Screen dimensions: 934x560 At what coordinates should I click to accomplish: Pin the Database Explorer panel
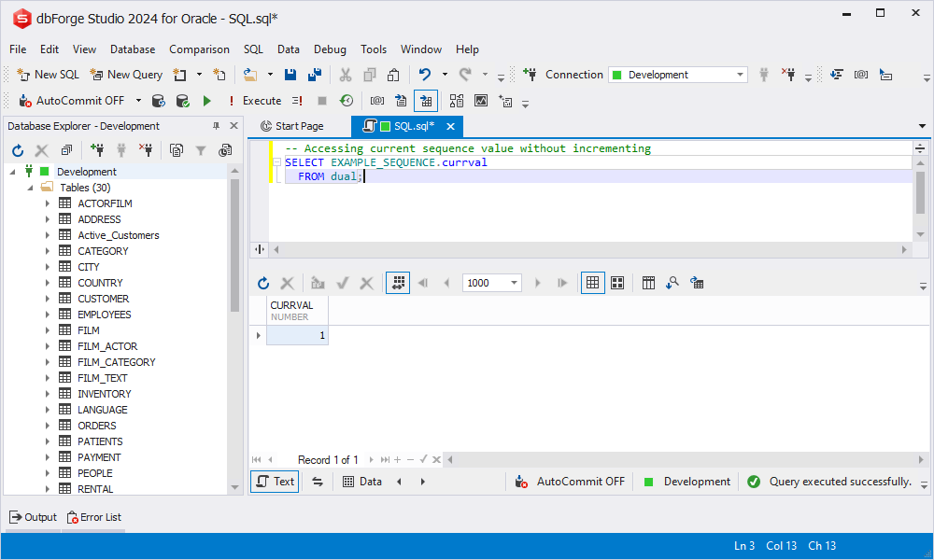(x=217, y=126)
